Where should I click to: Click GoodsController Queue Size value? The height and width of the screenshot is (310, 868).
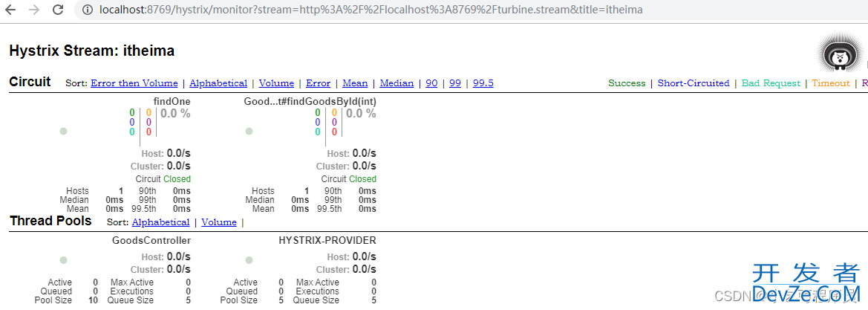[188, 300]
